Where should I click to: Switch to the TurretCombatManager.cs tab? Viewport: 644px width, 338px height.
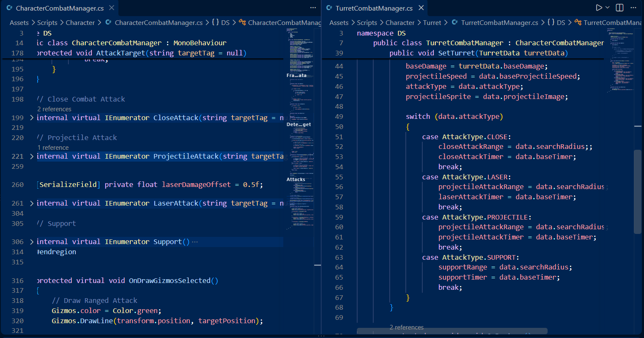coord(374,8)
